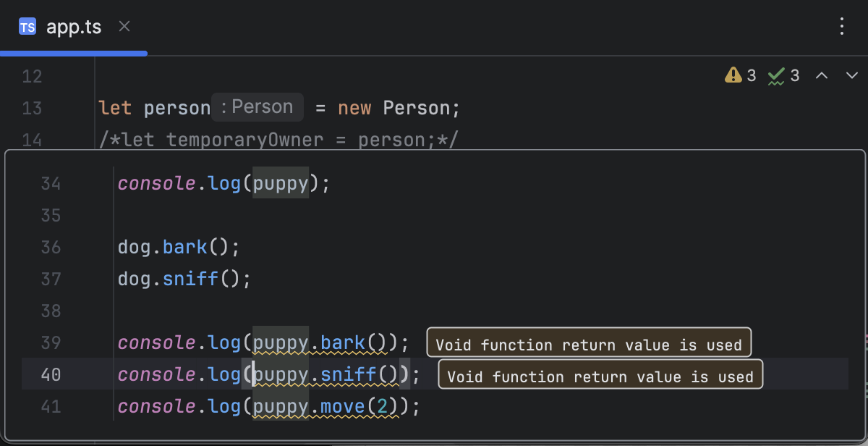Switch to the app.ts tab

pyautogui.click(x=75, y=27)
